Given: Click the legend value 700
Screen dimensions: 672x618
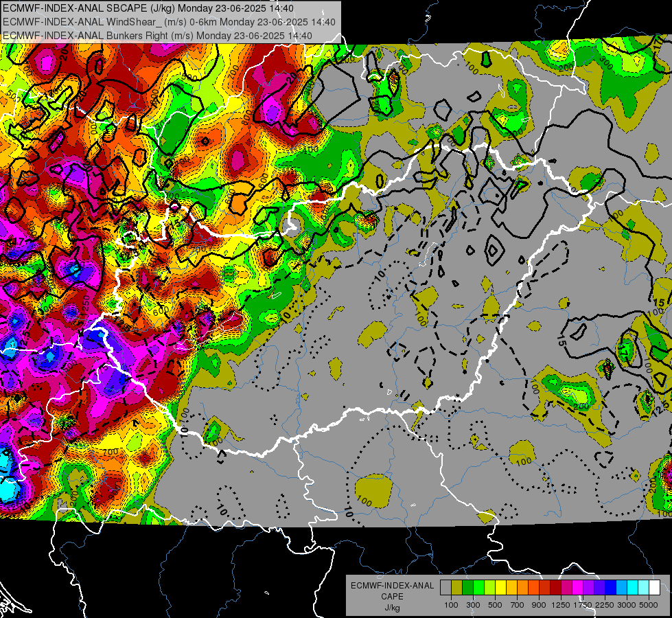Looking at the screenshot, I should coord(518,605).
